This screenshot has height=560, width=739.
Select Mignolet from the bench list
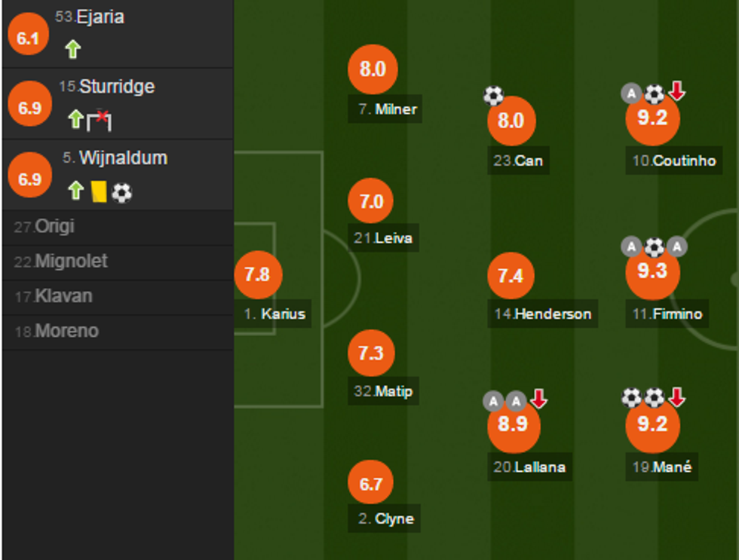click(72, 262)
